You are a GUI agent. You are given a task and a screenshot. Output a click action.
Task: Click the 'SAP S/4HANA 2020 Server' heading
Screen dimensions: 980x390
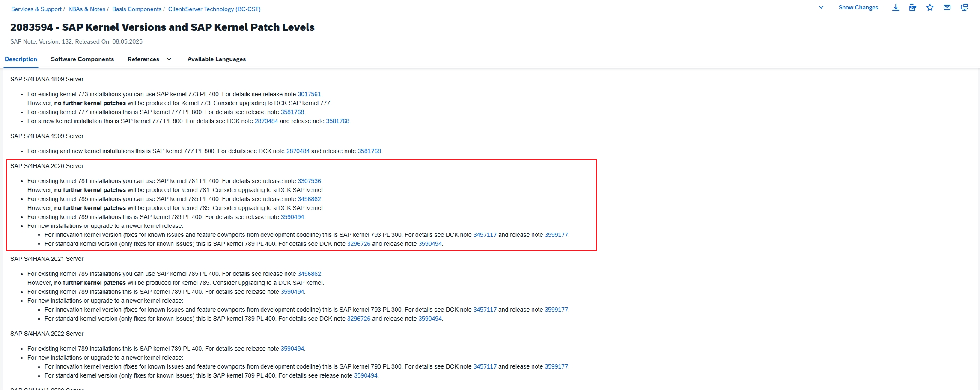click(x=47, y=166)
